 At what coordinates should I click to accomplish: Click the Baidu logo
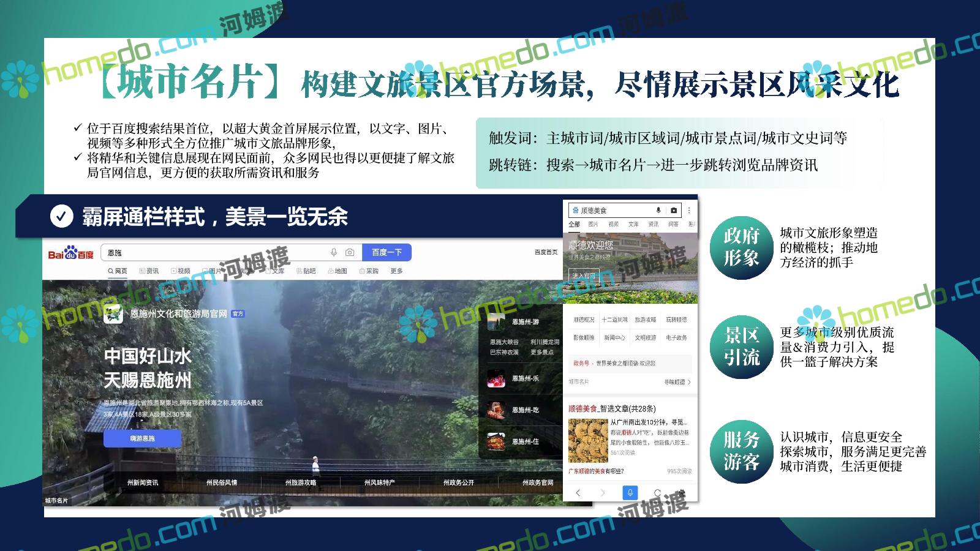click(x=70, y=253)
